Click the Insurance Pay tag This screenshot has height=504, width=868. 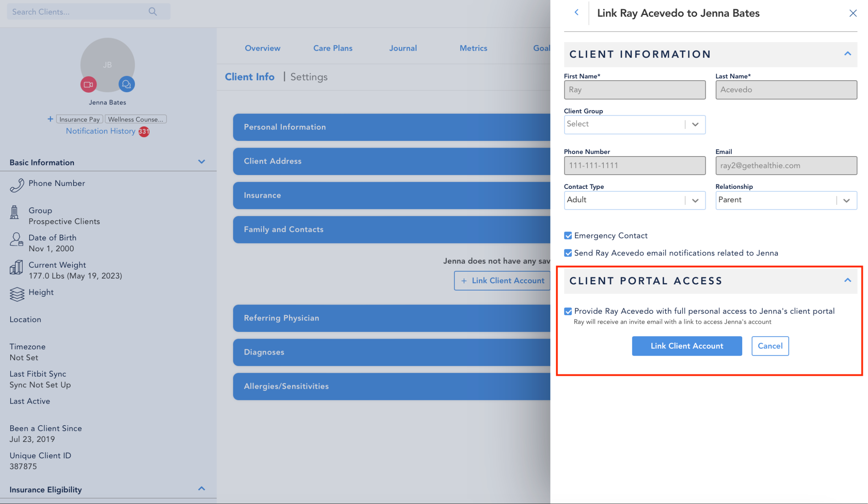(x=80, y=119)
